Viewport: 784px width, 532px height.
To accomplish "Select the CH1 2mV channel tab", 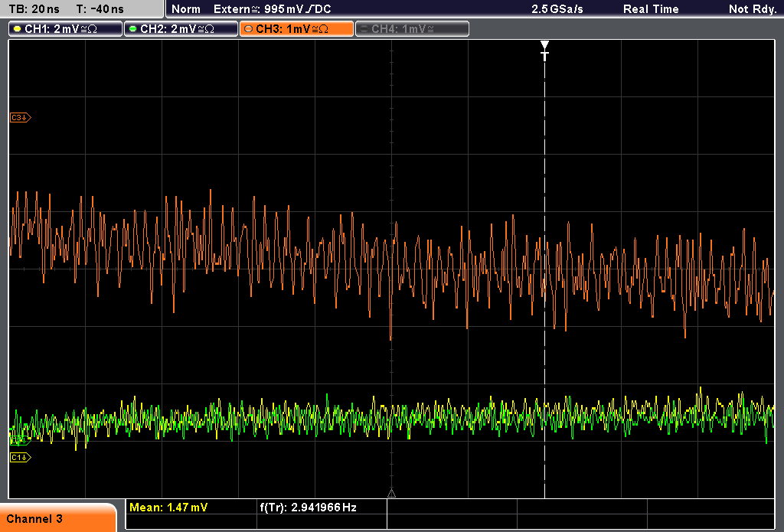I will click(x=66, y=29).
